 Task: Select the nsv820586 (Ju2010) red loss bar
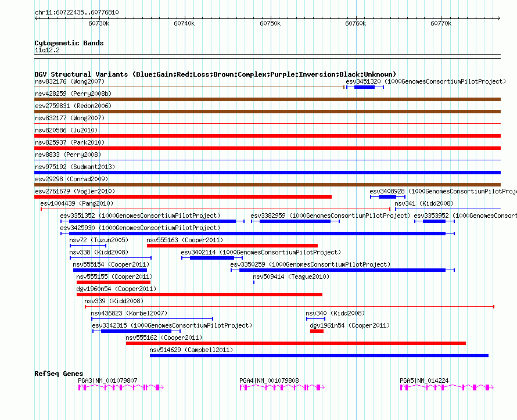[267, 136]
